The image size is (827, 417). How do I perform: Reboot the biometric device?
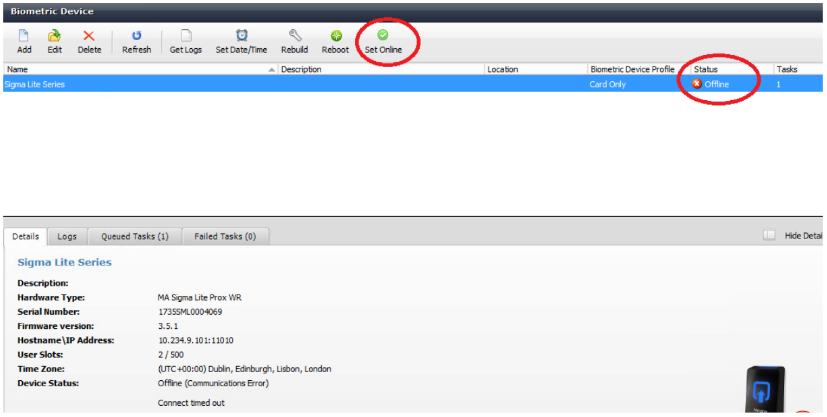coord(335,36)
